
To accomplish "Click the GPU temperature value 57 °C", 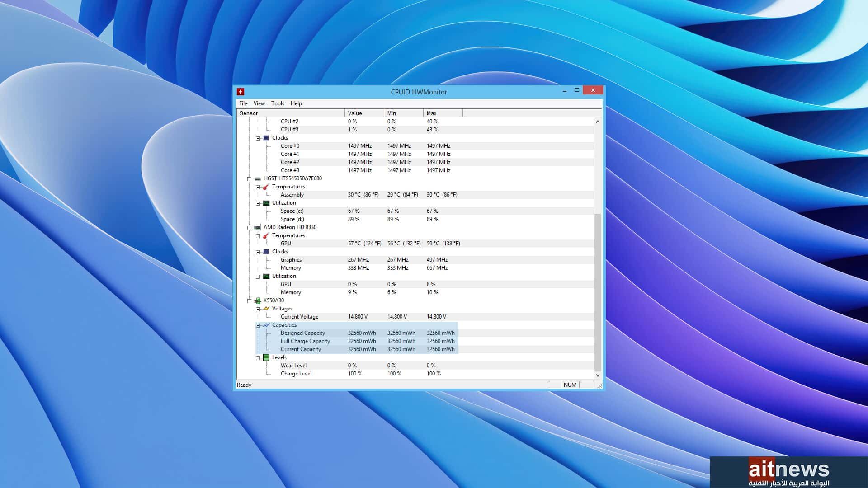I will click(364, 244).
